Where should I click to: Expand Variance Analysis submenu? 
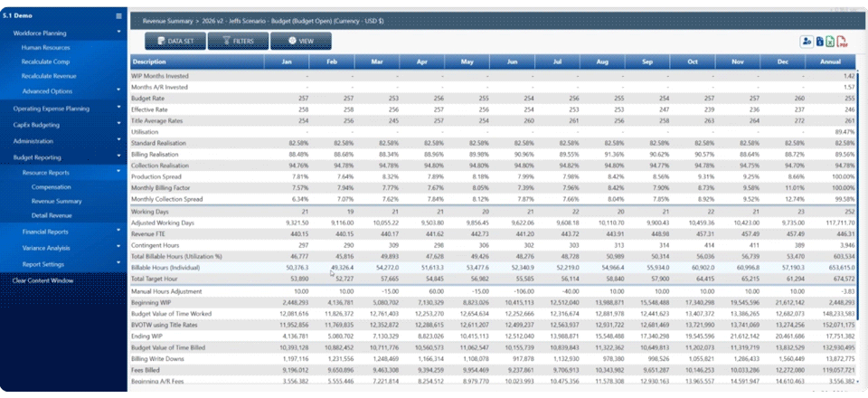tap(63, 248)
